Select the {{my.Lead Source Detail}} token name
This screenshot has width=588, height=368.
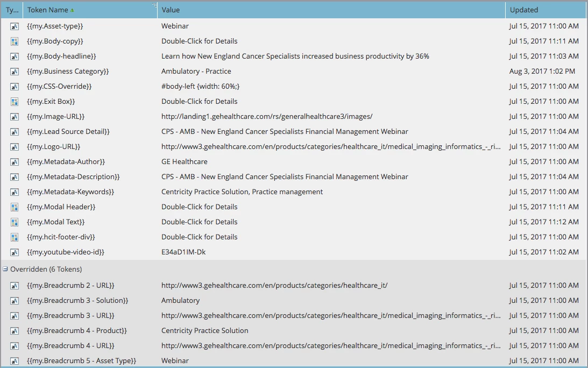click(x=68, y=131)
